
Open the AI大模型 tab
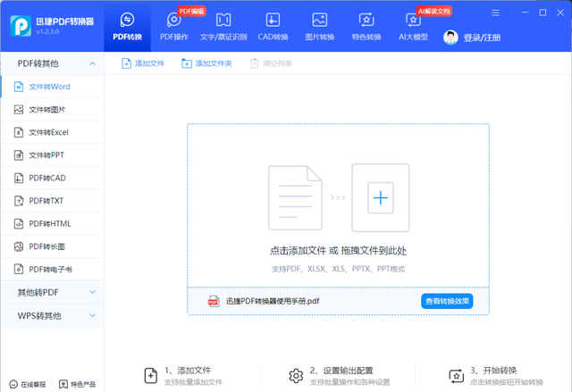[413, 26]
